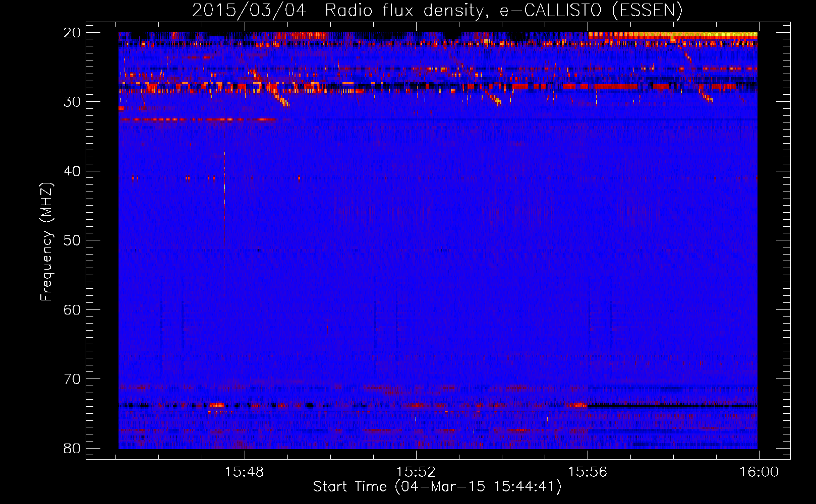816x504 pixels.
Task: Click the 80 MHz frequency tick label
Action: (x=72, y=448)
